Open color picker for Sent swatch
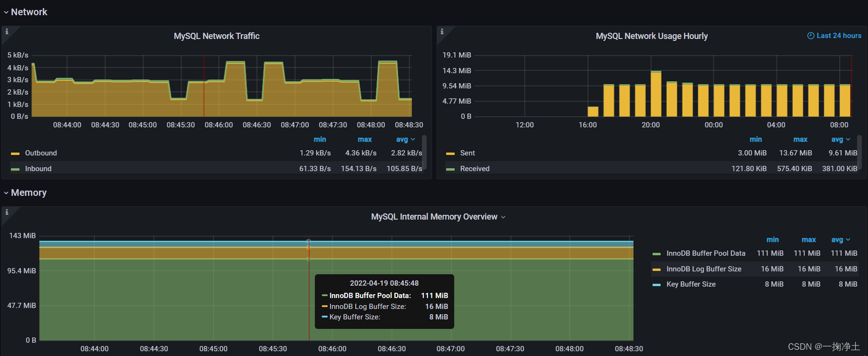This screenshot has height=356, width=868. click(450, 154)
